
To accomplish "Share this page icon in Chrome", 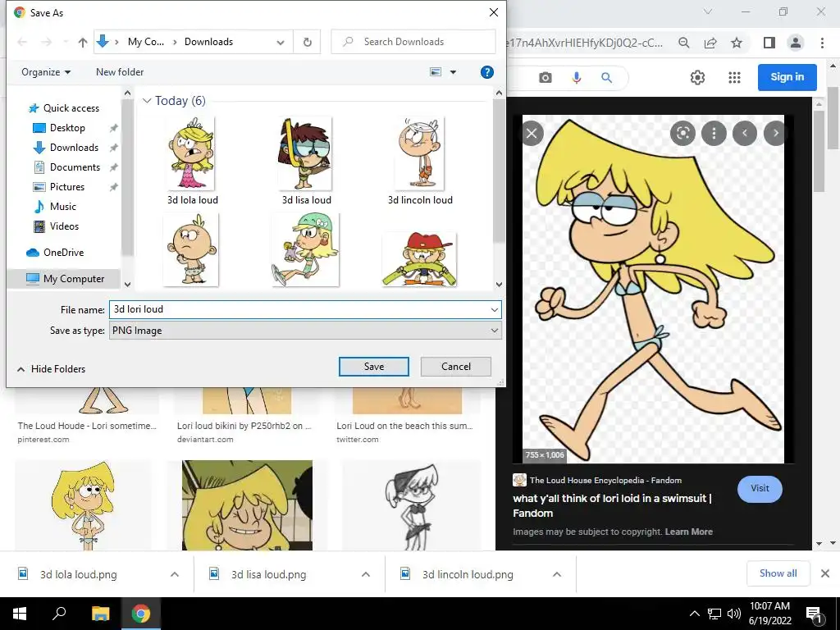I will tap(710, 43).
